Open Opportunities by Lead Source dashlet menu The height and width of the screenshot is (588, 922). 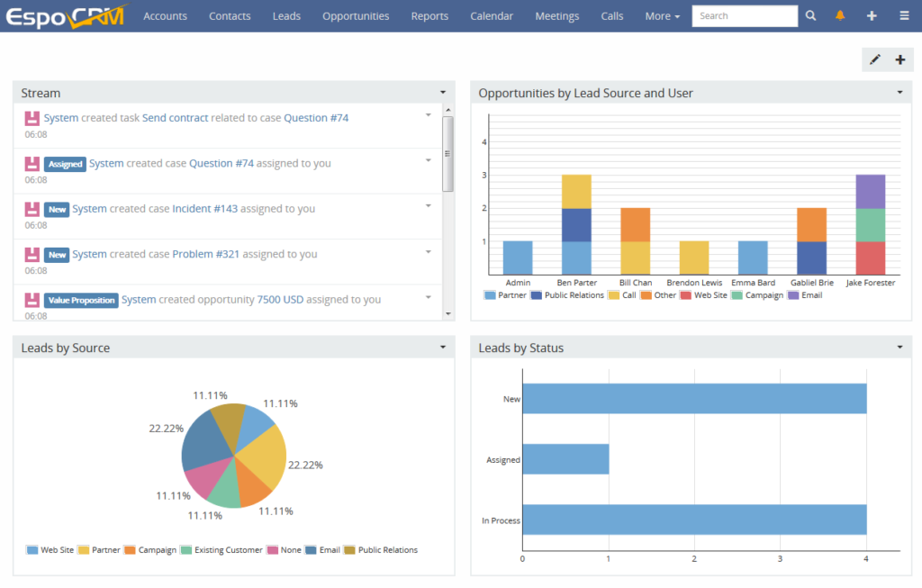point(899,93)
